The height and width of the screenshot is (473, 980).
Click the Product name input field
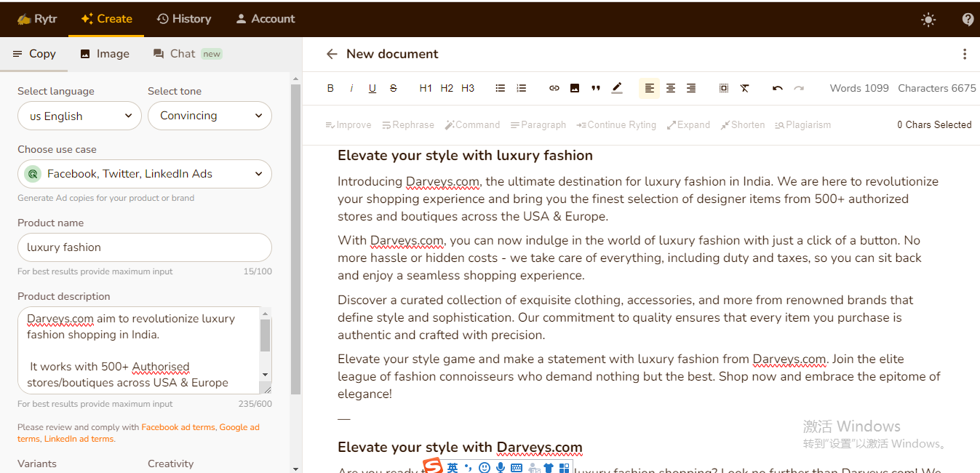coord(145,247)
